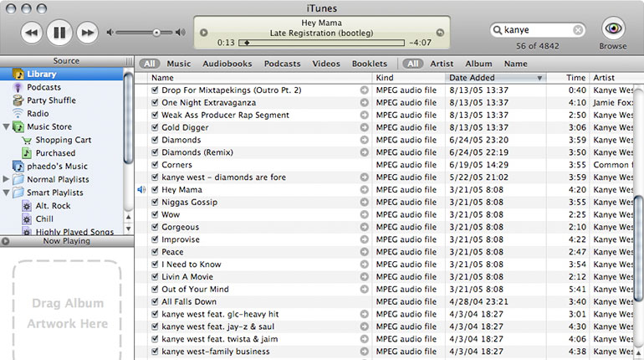This screenshot has width=644, height=360.
Task: Uncheck the Corners checkbox
Action: 155,165
